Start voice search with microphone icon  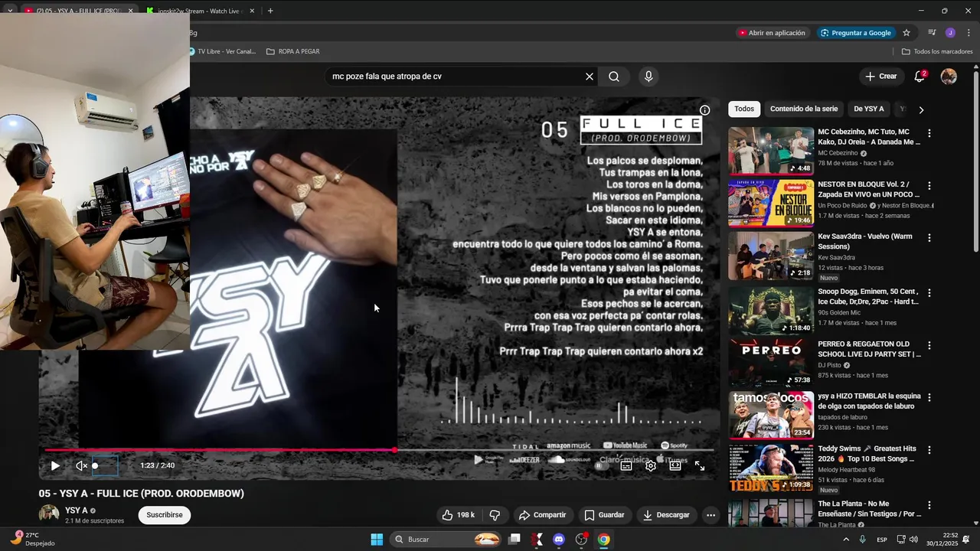[648, 77]
